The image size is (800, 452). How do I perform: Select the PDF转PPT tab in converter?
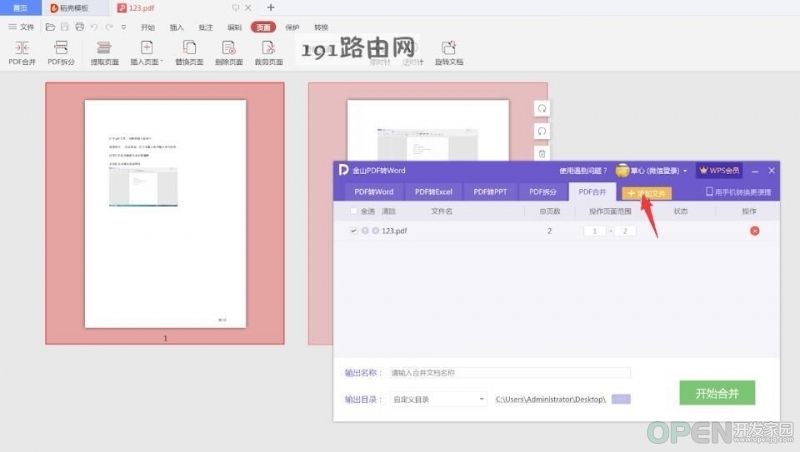click(x=490, y=192)
